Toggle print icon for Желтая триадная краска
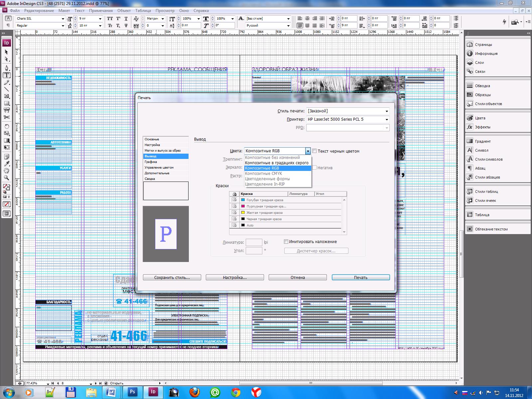Image resolution: width=532 pixels, height=399 pixels. pos(234,212)
